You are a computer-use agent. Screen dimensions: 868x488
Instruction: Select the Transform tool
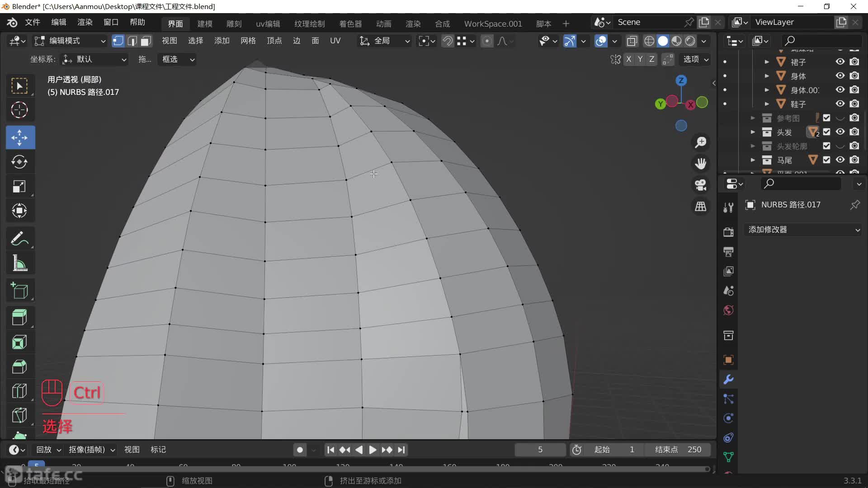(x=19, y=211)
